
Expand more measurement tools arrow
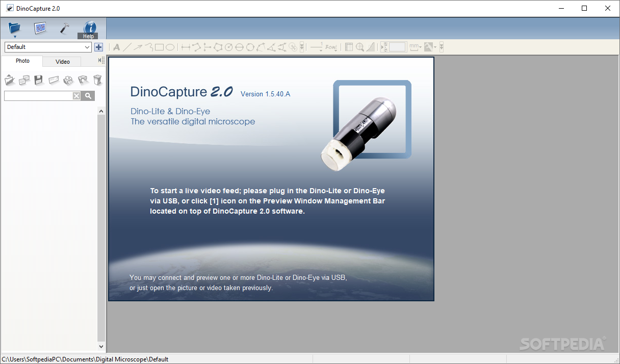coord(302,47)
